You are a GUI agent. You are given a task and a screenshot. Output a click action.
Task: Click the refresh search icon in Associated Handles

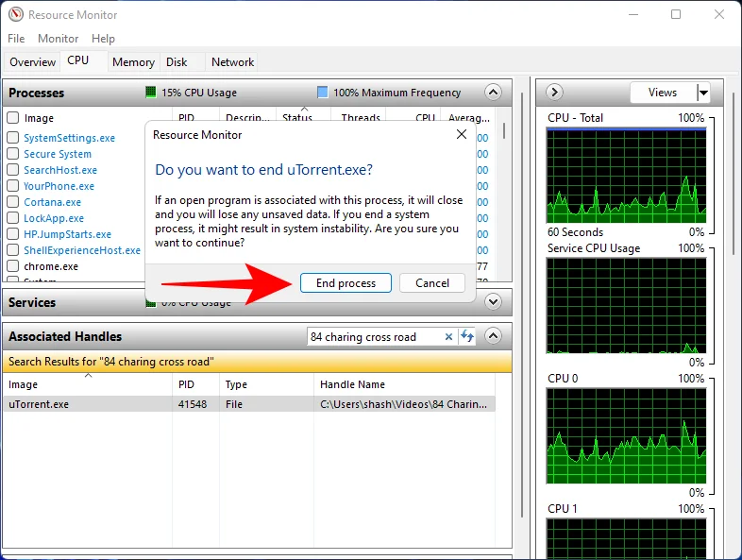point(467,336)
